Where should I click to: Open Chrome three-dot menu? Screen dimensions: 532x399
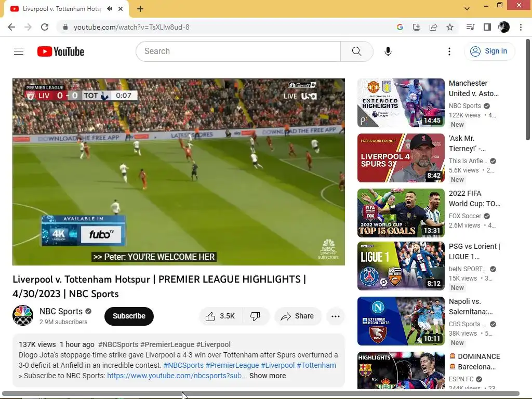click(521, 27)
